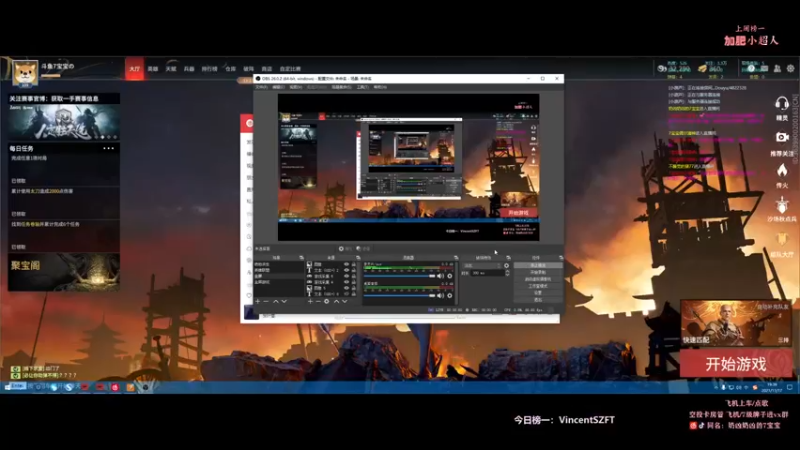Switch to the 天赋 tab
This screenshot has width=800, height=450.
point(171,69)
